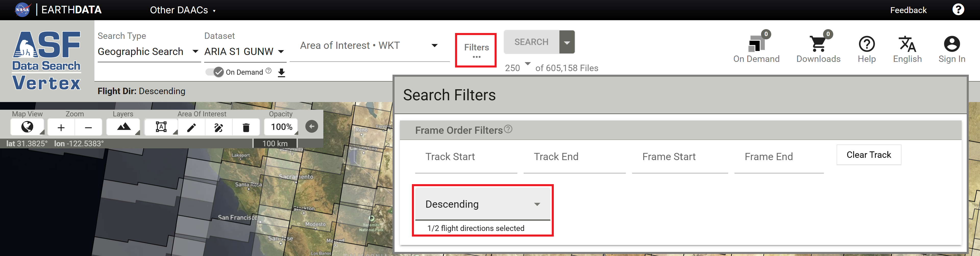Toggle the On Demand switch
Screen dimensions: 980x256
[x=215, y=72]
